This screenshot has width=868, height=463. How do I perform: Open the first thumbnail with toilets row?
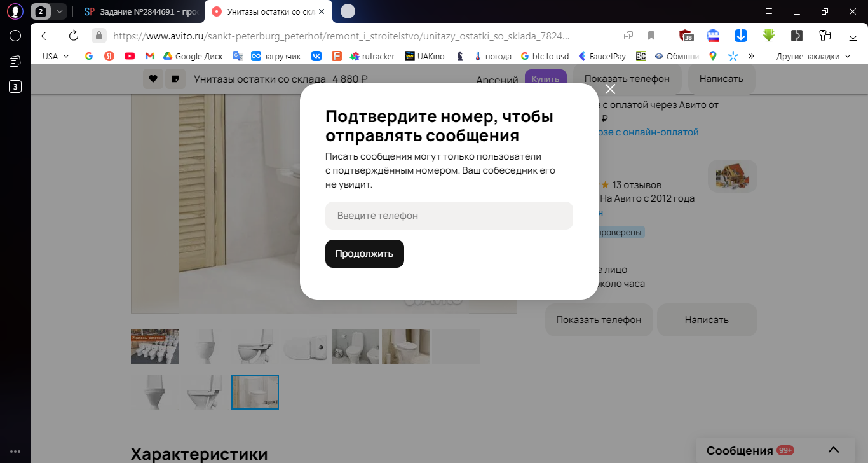[x=154, y=347]
